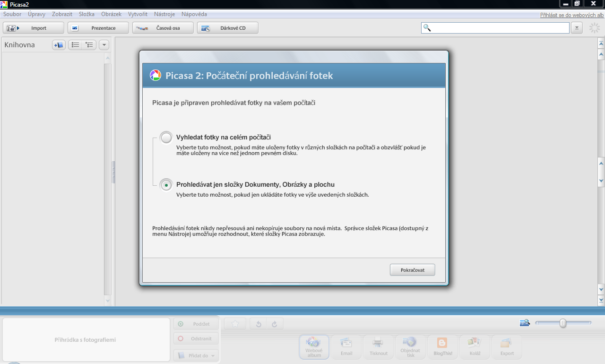605x364 pixels.
Task: Start a slideshow with Prezentace button
Action: [x=98, y=28]
